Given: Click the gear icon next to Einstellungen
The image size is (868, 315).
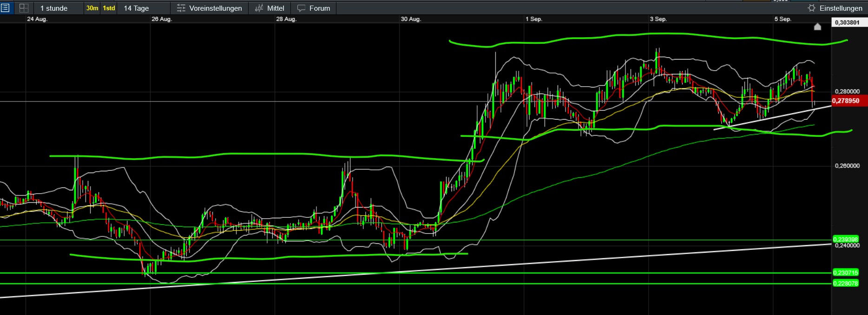Looking at the screenshot, I should coord(811,8).
